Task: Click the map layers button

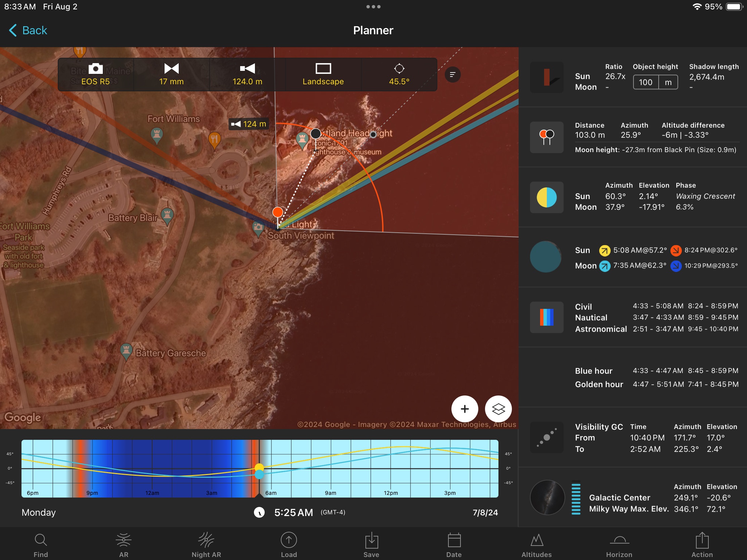Action: tap(498, 409)
